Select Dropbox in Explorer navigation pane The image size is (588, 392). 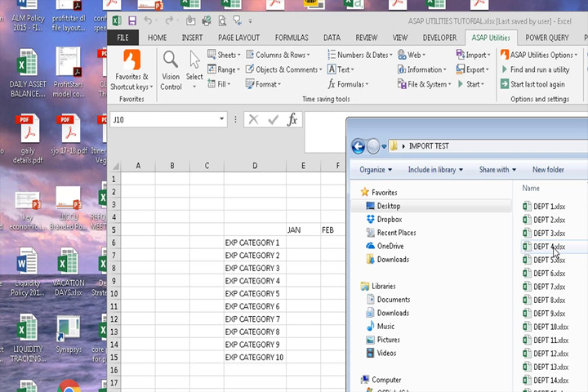click(x=390, y=219)
